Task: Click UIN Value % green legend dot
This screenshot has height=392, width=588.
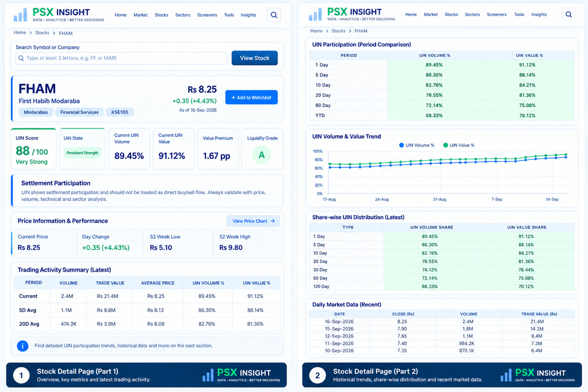Action: click(x=445, y=145)
